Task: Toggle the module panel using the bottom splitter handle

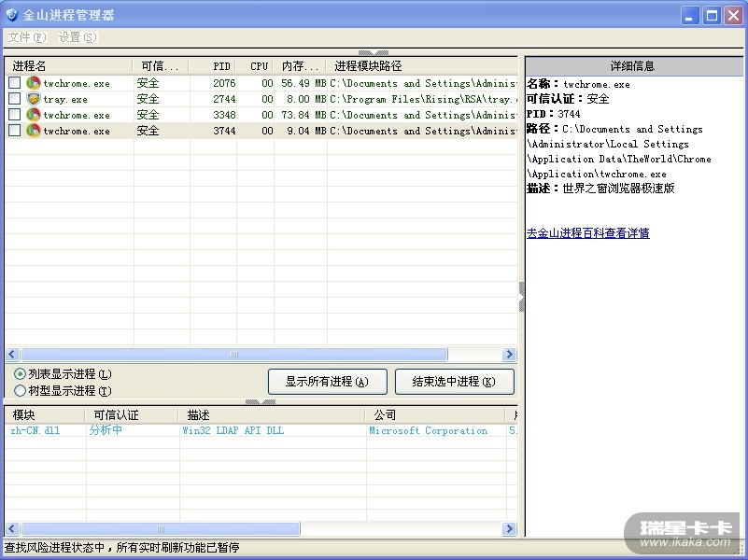Action: point(261,401)
